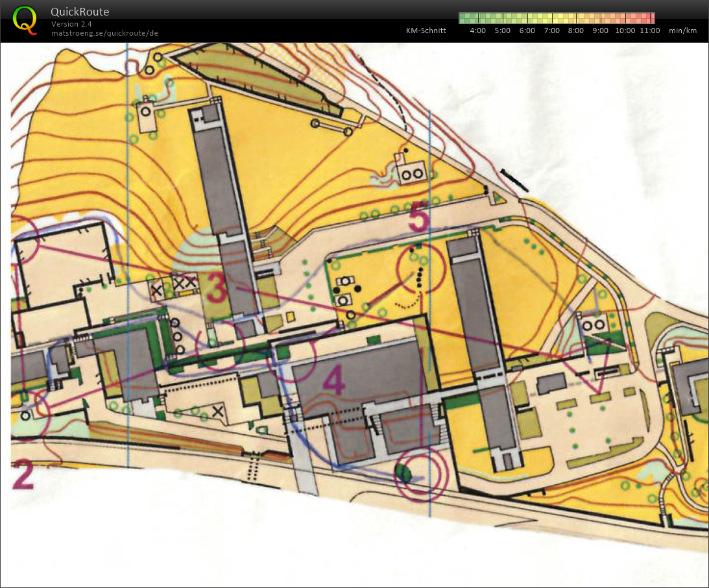
Task: Click the QuickRoute title text
Action: tap(80, 12)
